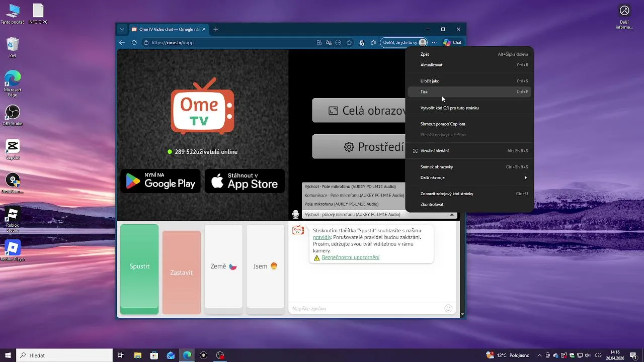
Task: Click the OmeTV logo
Action: pyautogui.click(x=202, y=106)
